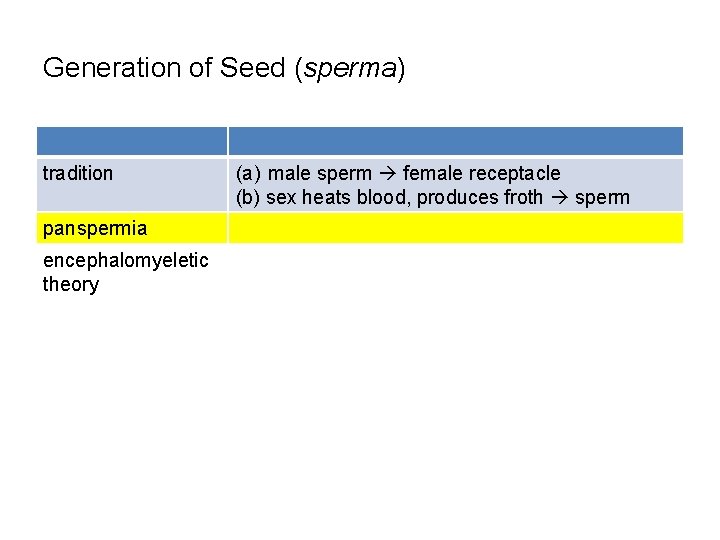Click the arrow symbol in line (a)
The height and width of the screenshot is (540, 720).
point(386,173)
